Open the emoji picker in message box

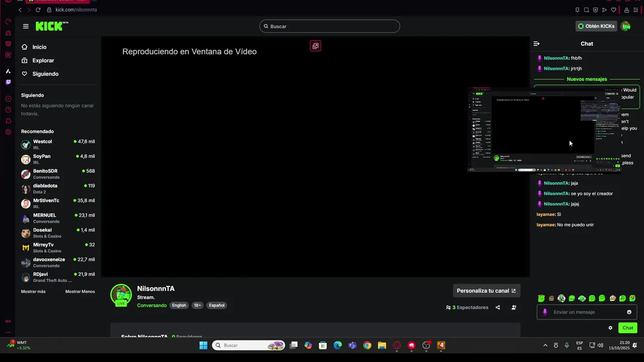[x=629, y=312]
